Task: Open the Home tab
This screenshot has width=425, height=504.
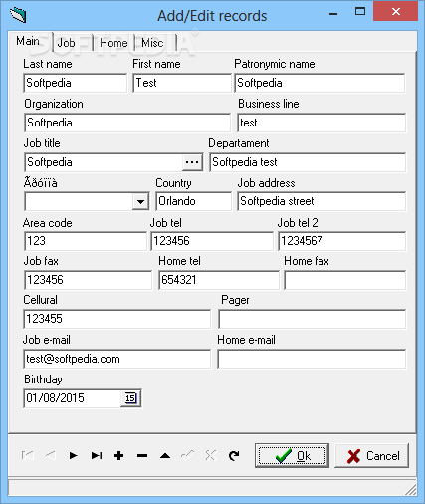Action: (x=113, y=43)
